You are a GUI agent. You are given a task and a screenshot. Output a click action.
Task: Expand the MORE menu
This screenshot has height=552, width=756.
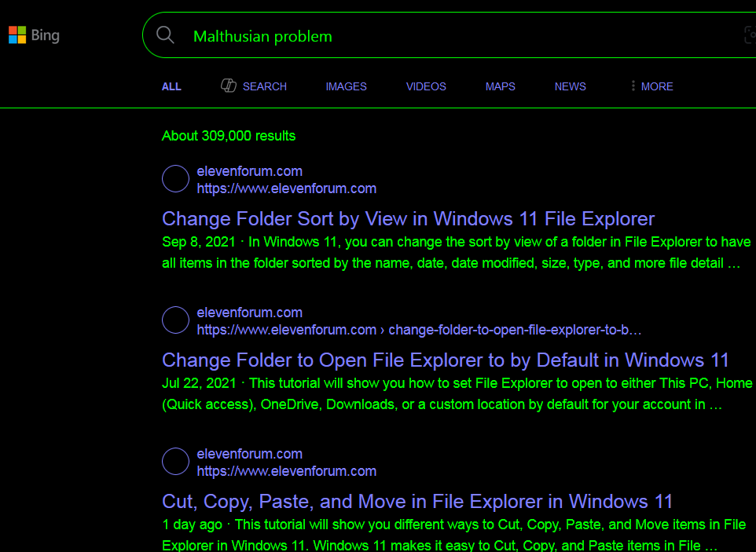pos(657,86)
